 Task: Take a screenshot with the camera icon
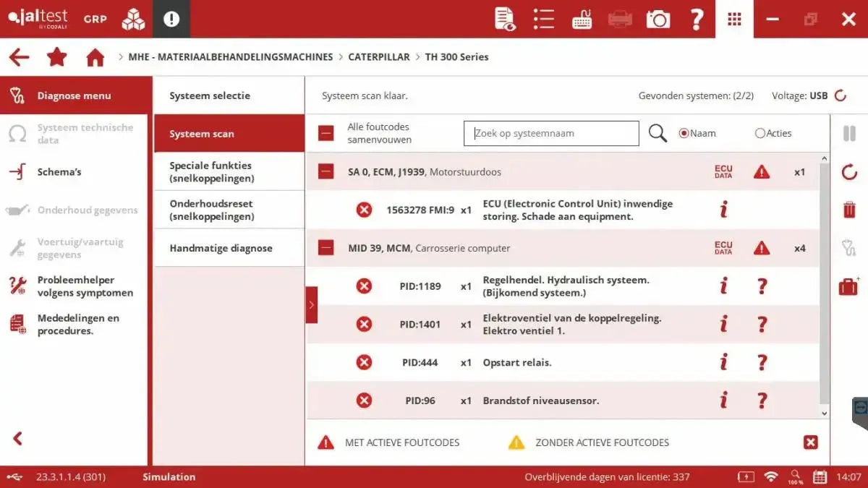pyautogui.click(x=658, y=20)
